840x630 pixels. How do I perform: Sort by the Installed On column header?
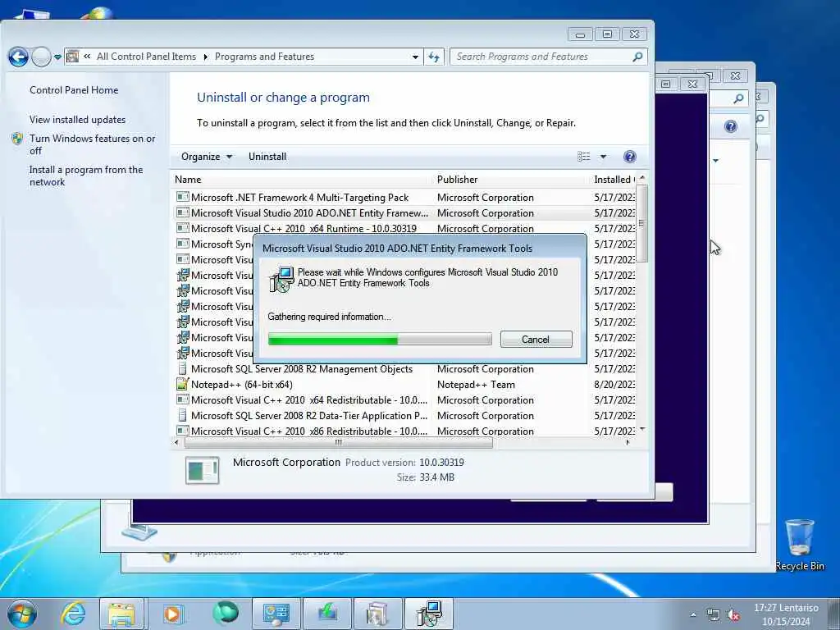click(614, 180)
